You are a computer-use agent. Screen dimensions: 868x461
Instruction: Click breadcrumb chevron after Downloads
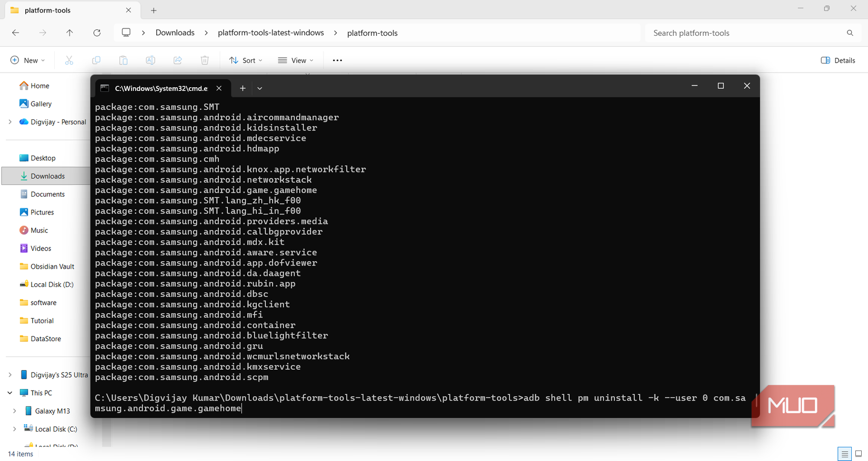click(206, 33)
